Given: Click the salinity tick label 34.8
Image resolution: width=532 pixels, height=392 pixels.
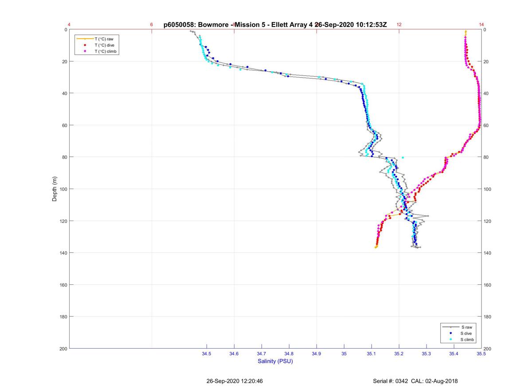Looking at the screenshot, I should 289,353.
